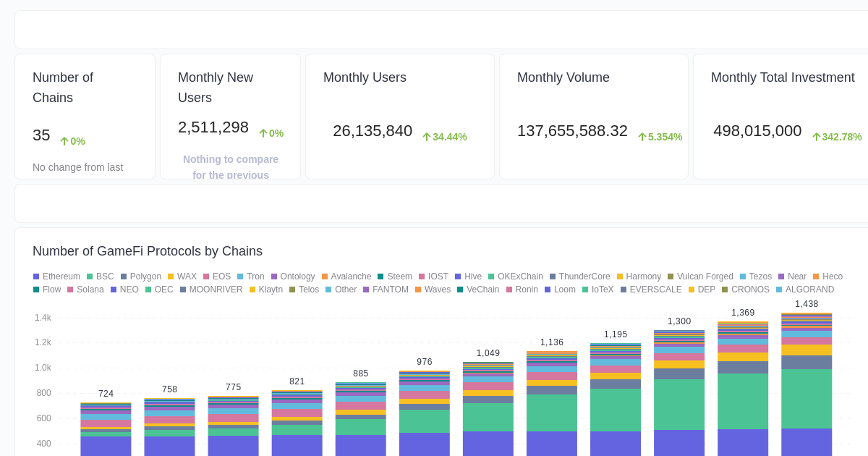Viewport: 868px width, 456px height.
Task: Click the Ontology legend color swatch
Action: [x=275, y=276]
